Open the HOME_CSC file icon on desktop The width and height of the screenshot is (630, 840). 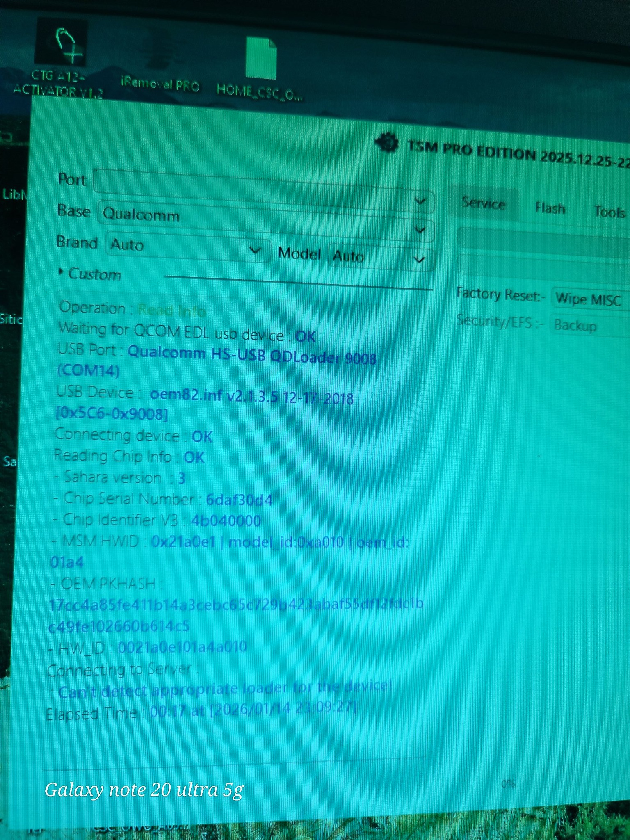point(260,69)
